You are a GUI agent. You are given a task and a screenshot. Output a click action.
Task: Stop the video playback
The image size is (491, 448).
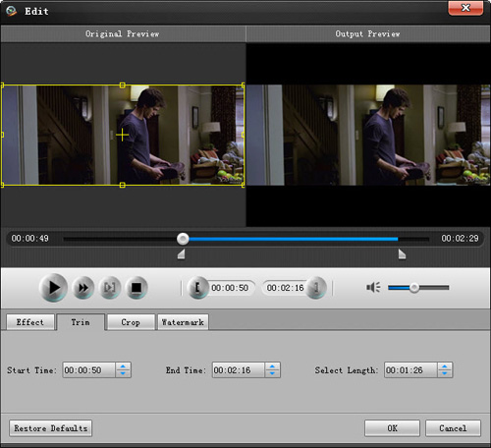coord(136,288)
